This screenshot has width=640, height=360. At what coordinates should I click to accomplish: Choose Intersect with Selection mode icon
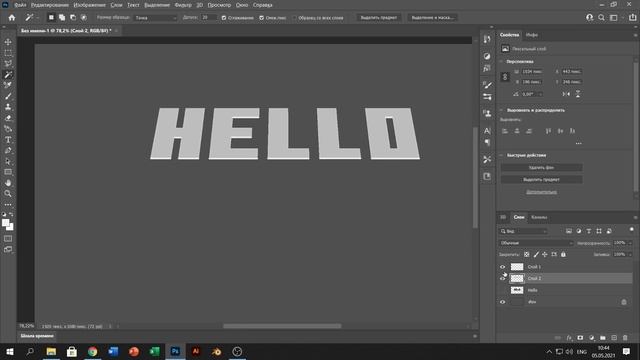click(84, 18)
